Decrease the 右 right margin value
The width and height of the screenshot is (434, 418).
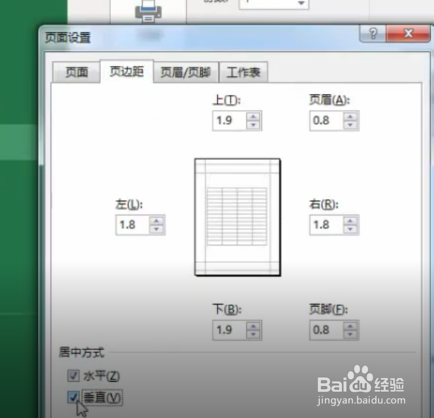tap(350, 229)
